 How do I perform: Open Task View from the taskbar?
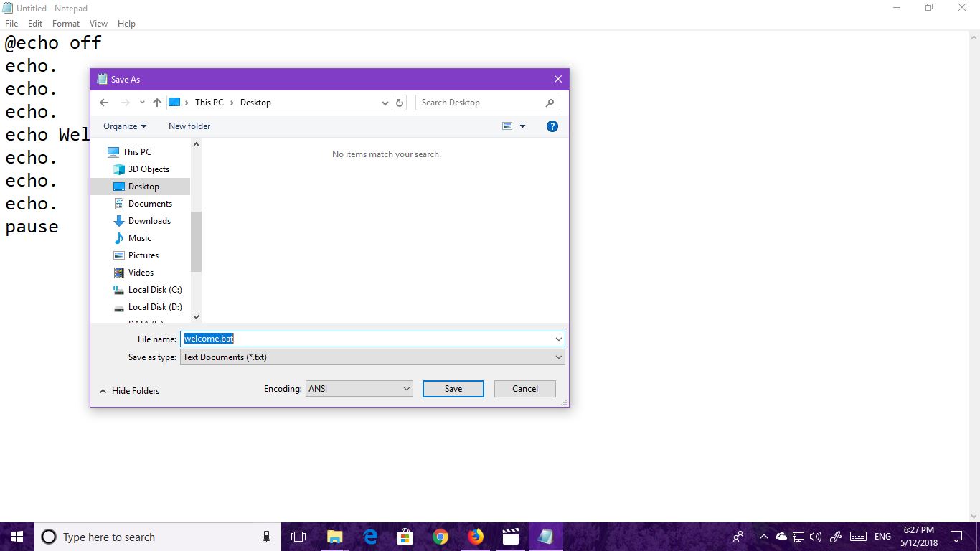[x=298, y=536]
